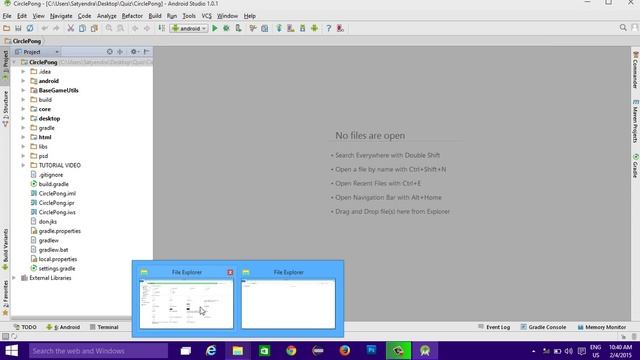Screen dimensions: 640x360
Task: Click the Undo arrow icon
Action: [x=44, y=28]
